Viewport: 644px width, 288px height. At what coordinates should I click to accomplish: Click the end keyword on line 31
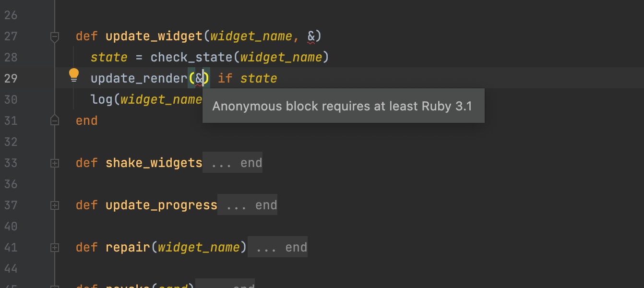(86, 120)
